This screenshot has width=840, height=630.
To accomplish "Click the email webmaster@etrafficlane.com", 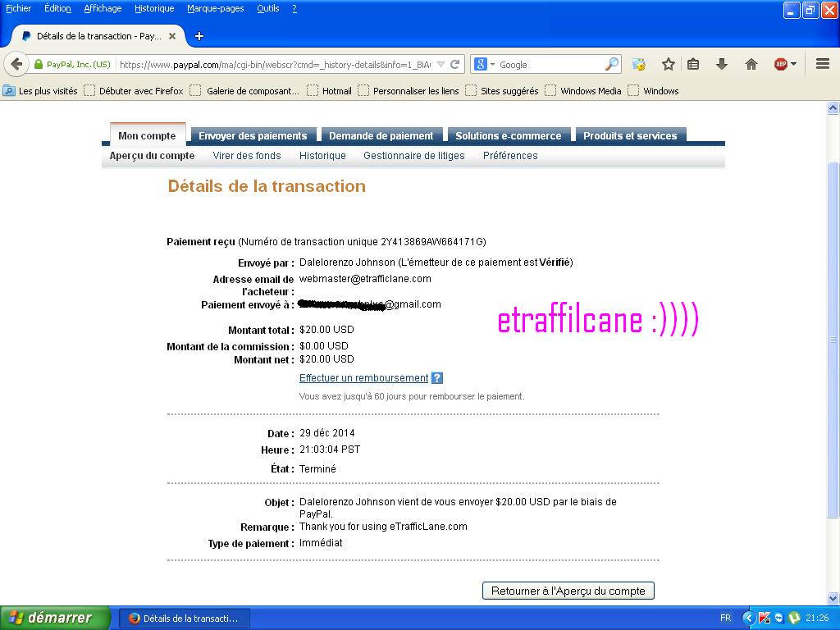I will coord(365,279).
